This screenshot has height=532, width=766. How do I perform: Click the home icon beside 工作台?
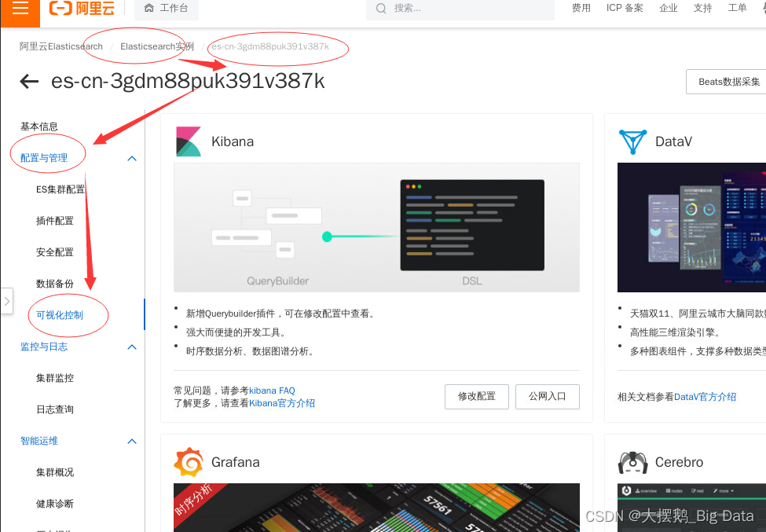(149, 8)
